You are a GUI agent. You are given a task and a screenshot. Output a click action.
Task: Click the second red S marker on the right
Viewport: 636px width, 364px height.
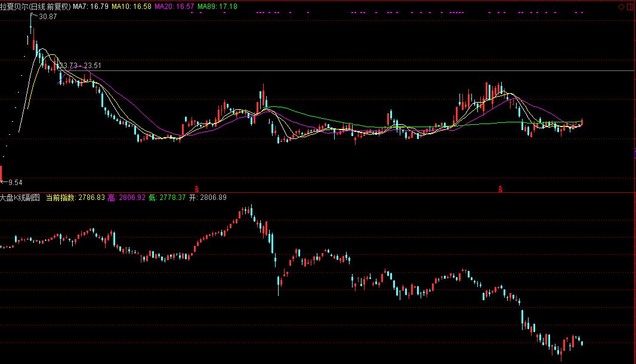tap(501, 188)
